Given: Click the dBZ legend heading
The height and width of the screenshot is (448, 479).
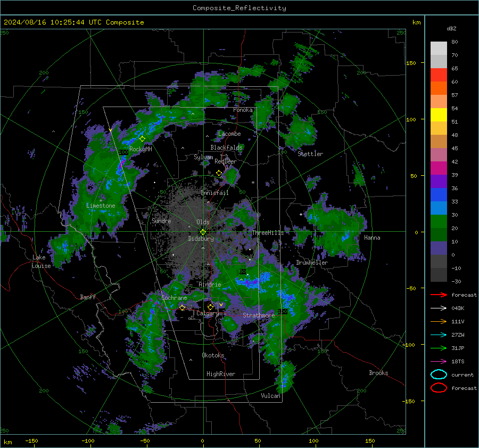Looking at the screenshot, I should coord(451,29).
